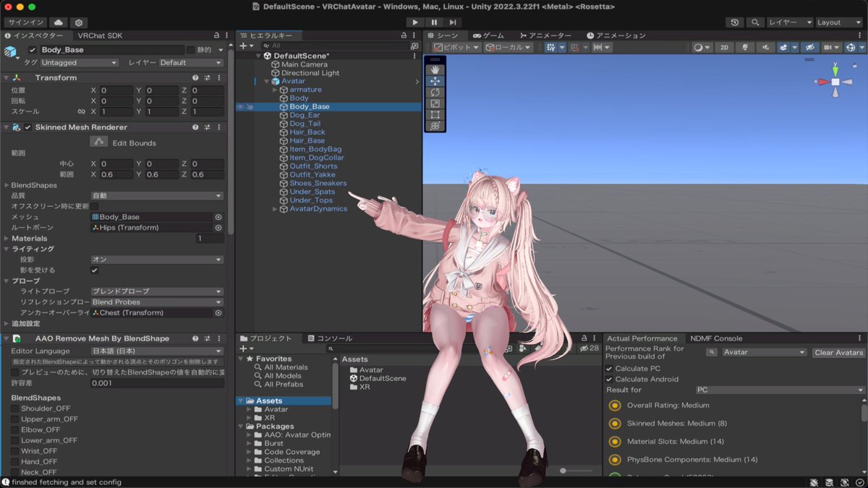Select the Hand view tool
The height and width of the screenshot is (488, 868).
[x=435, y=69]
